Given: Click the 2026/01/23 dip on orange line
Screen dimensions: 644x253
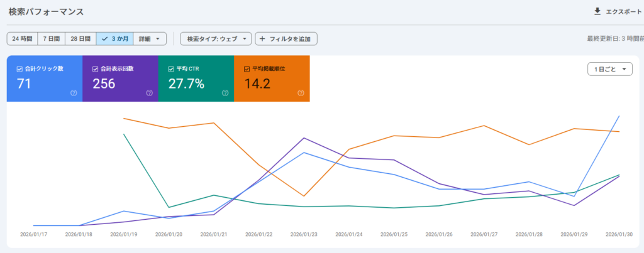Looking at the screenshot, I should [305, 196].
